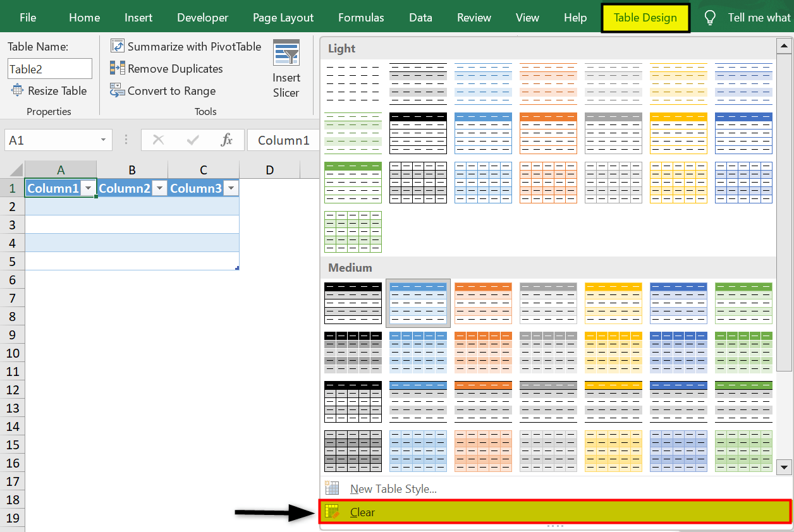Click the Insert Function (fx) icon
This screenshot has height=532, width=794.
pos(228,140)
